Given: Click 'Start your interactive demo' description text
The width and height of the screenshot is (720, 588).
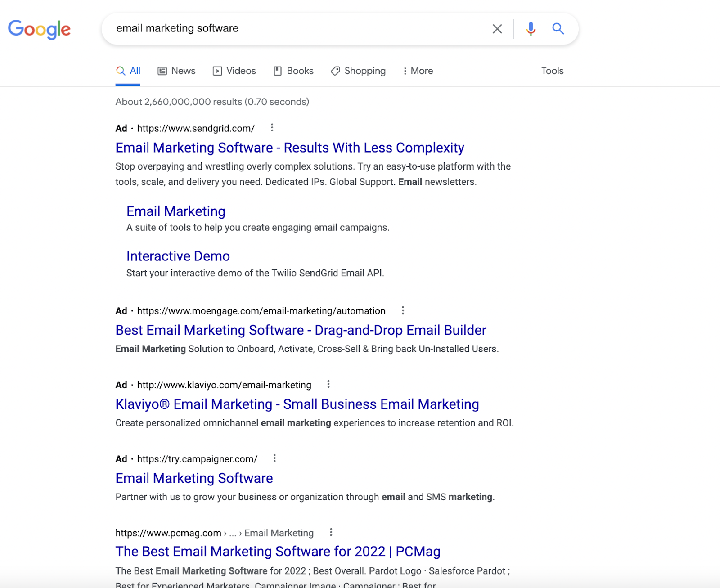Looking at the screenshot, I should click(x=255, y=273).
